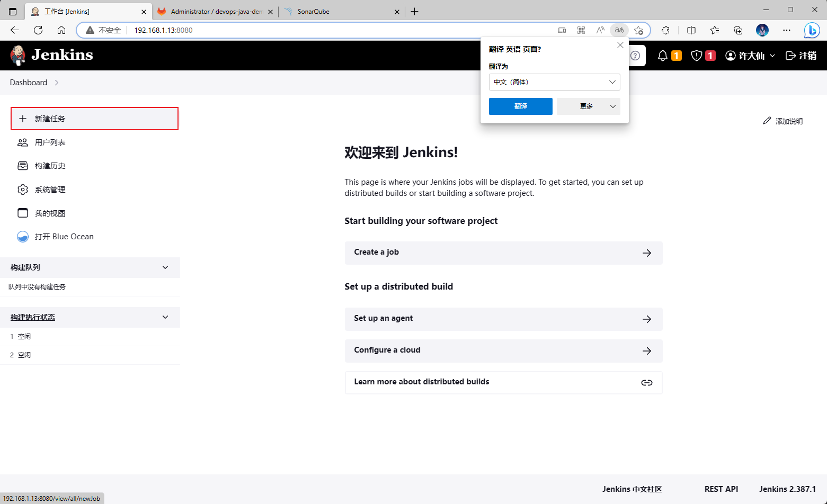Image resolution: width=827 pixels, height=504 pixels.
Task: Open the 用户列表 sidebar item
Action: (x=94, y=142)
